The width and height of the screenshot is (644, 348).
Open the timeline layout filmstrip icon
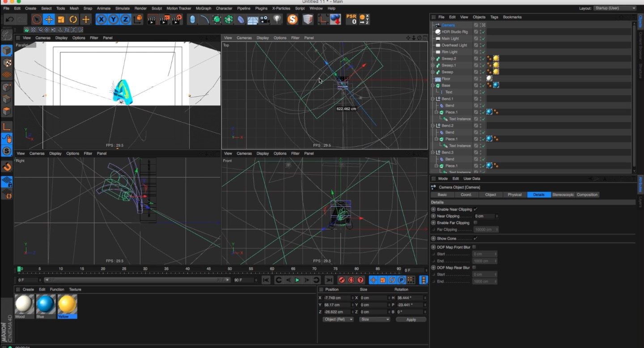[424, 280]
